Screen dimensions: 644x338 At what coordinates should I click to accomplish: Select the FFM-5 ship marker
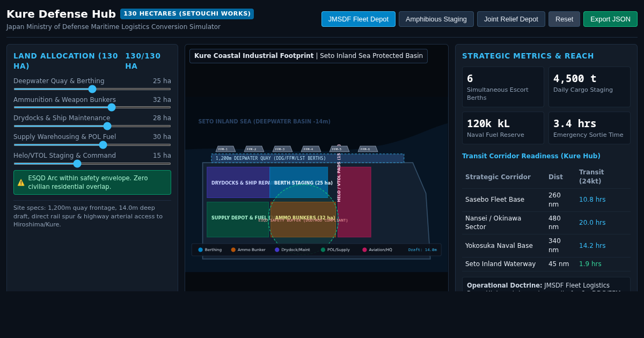point(339,149)
